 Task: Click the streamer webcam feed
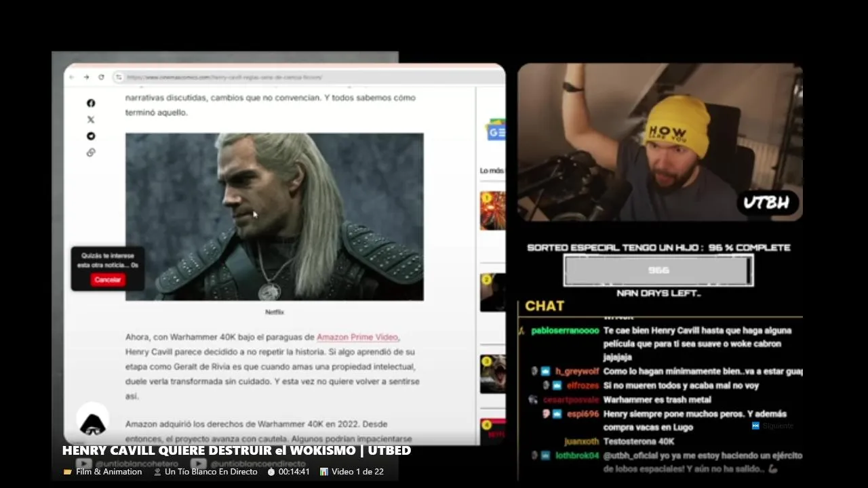(660, 142)
